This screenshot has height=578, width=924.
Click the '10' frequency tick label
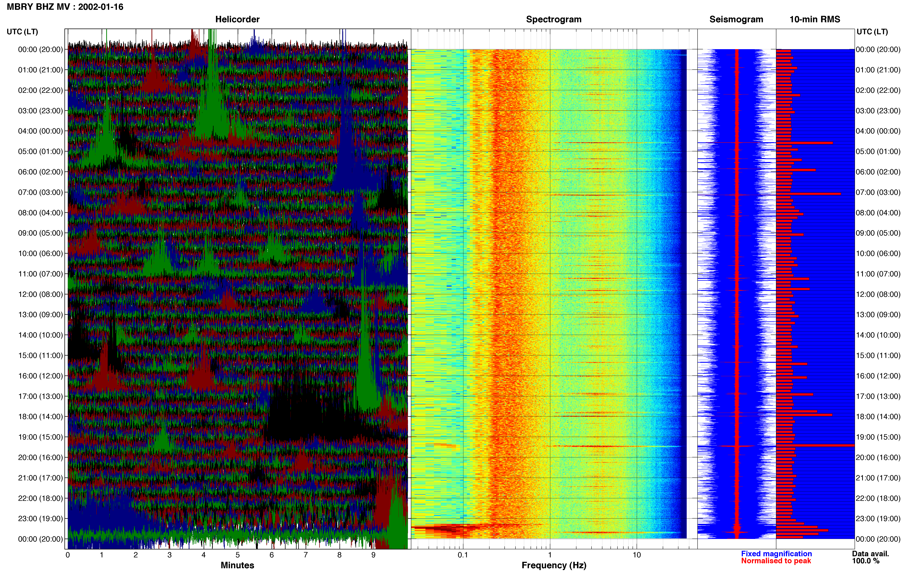(637, 555)
